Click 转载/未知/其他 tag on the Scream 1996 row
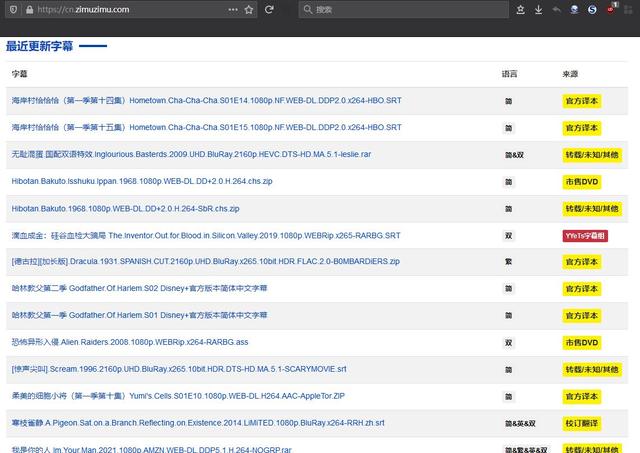The width and height of the screenshot is (640, 453). 592,369
